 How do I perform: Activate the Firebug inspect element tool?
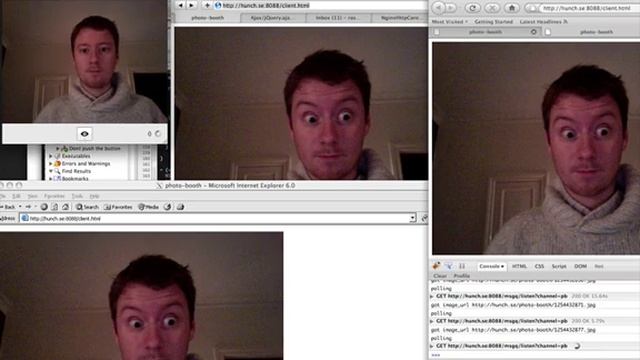tap(449, 266)
